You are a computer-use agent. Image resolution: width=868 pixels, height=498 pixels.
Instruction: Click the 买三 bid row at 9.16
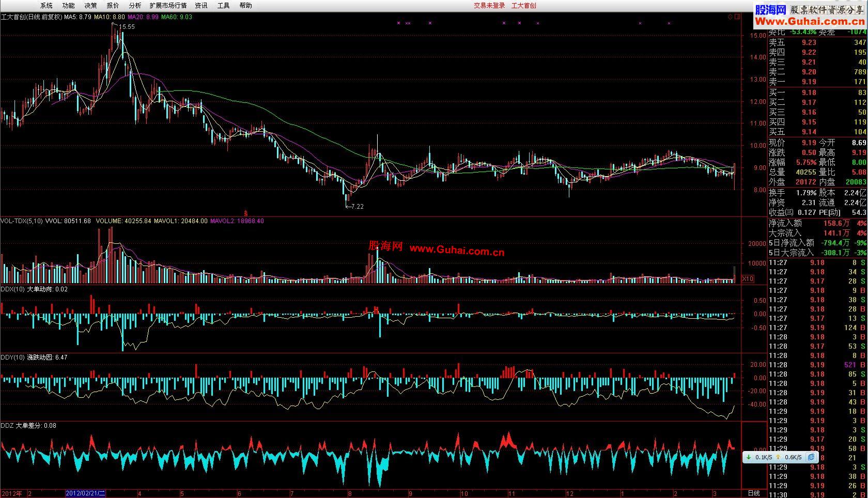pos(817,112)
